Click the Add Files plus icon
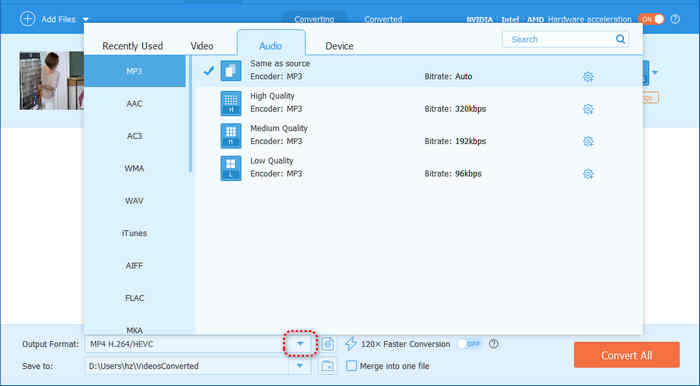Viewport: 700px width, 386px height. point(27,19)
